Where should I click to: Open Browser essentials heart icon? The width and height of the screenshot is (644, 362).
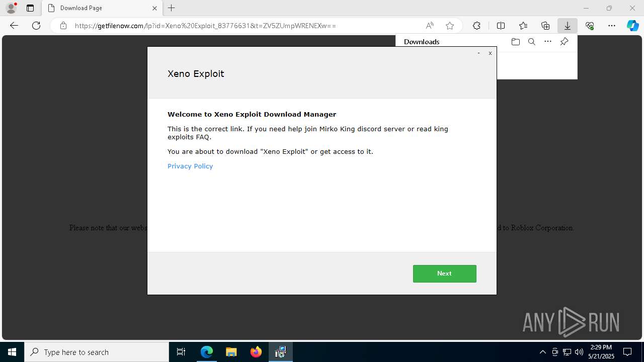point(590,26)
